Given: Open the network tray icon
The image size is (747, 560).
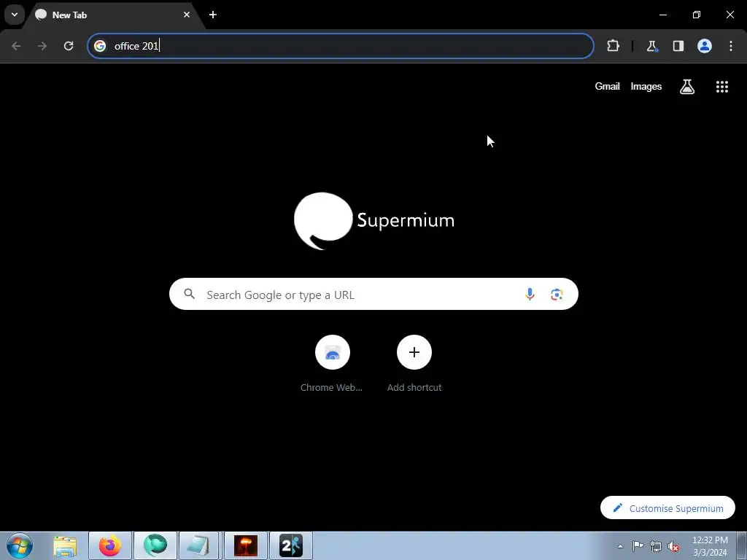Looking at the screenshot, I should click(656, 546).
